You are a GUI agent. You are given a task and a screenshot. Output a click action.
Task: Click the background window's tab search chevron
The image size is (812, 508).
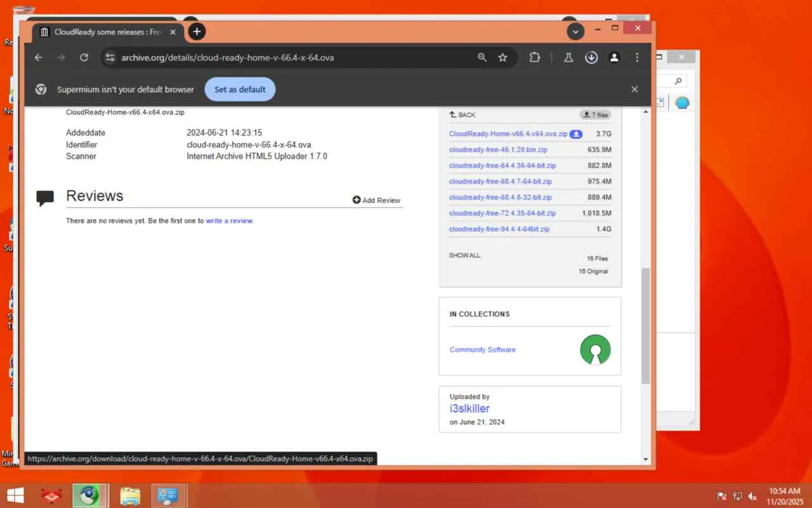[x=570, y=20]
